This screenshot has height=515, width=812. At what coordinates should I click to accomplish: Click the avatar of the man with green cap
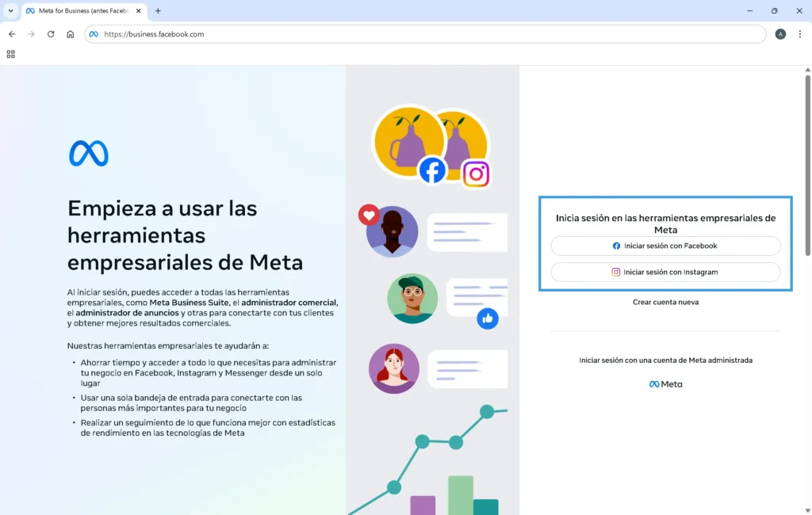(412, 299)
